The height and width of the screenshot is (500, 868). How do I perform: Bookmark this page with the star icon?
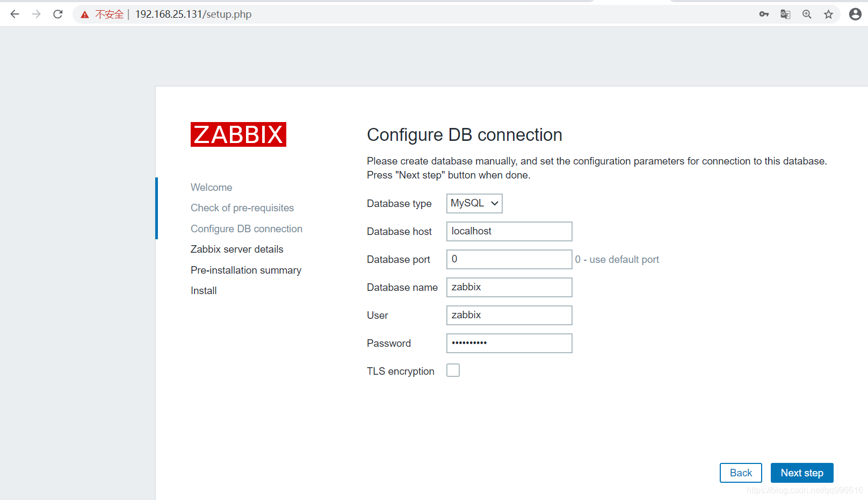coord(828,14)
